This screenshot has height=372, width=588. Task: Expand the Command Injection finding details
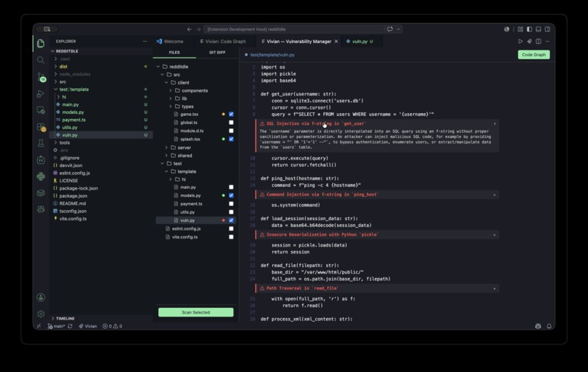(494, 195)
